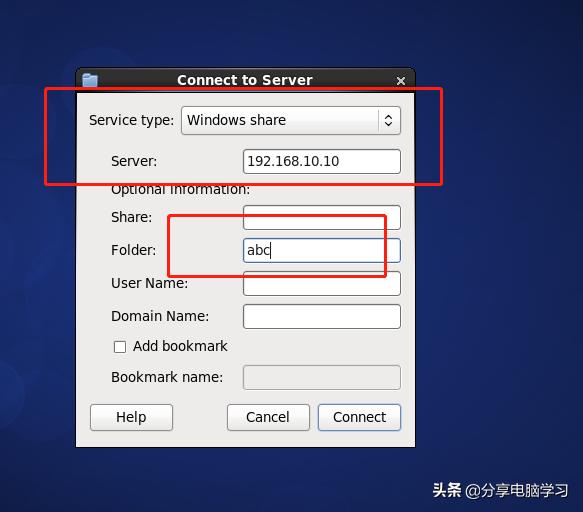Enable the Add bookmark checkbox
The width and height of the screenshot is (583, 512).
(x=120, y=347)
